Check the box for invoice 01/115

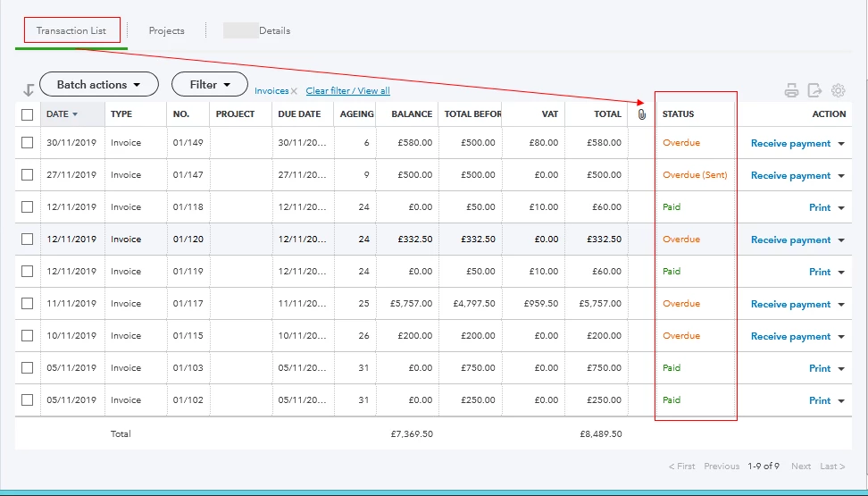27,335
